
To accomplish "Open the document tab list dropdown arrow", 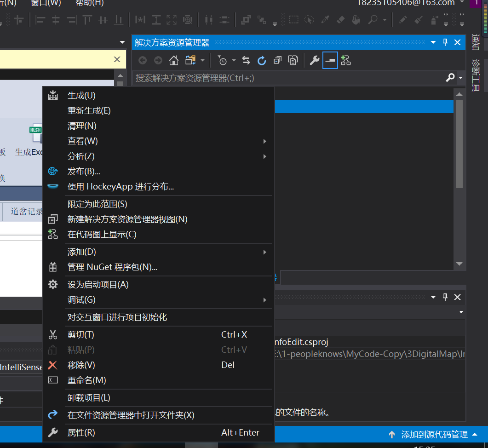I will [x=122, y=42].
